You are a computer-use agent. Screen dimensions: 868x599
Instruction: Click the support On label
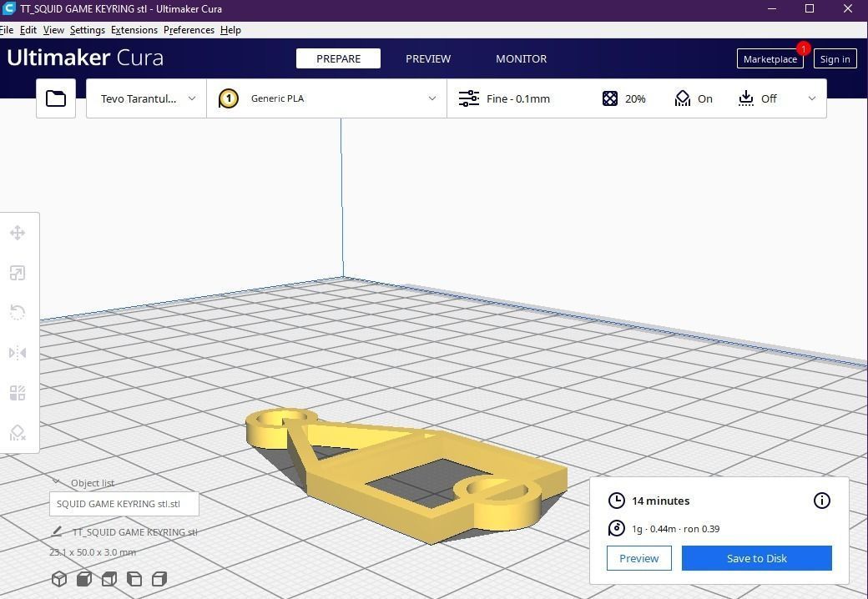pyautogui.click(x=704, y=98)
